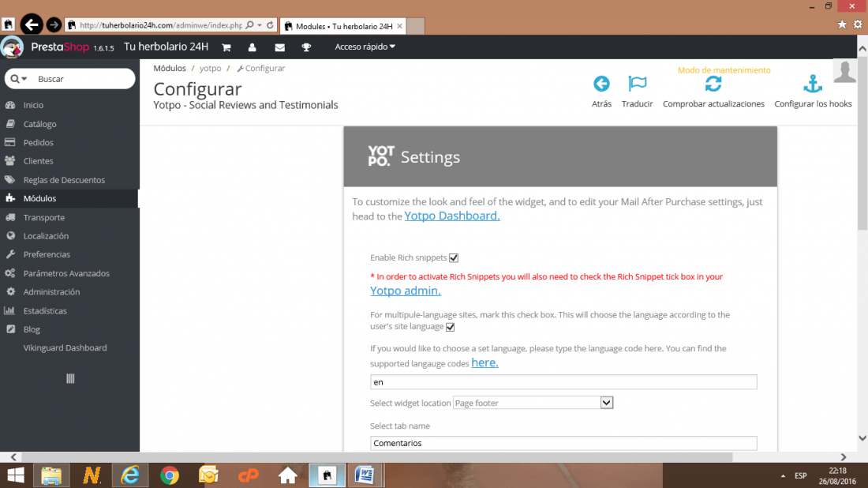Click the ESP language indicator in the tray
The width and height of the screenshot is (868, 488).
click(x=800, y=475)
